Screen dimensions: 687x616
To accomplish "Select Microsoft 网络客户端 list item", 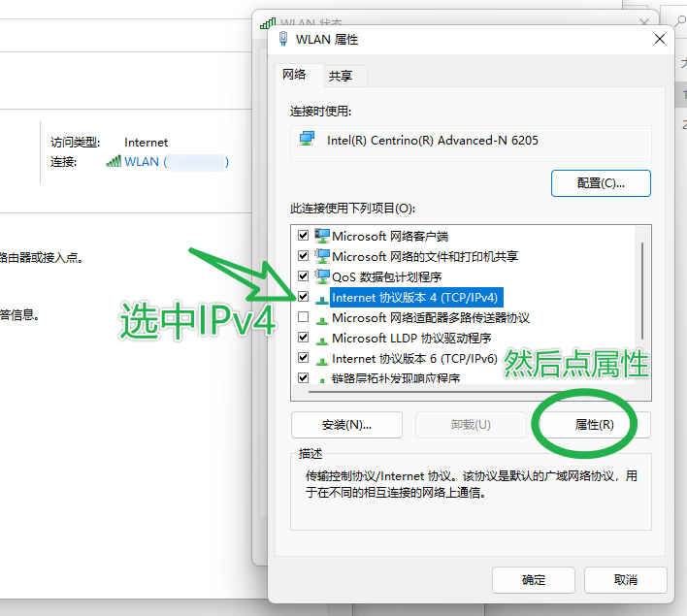I will click(390, 236).
